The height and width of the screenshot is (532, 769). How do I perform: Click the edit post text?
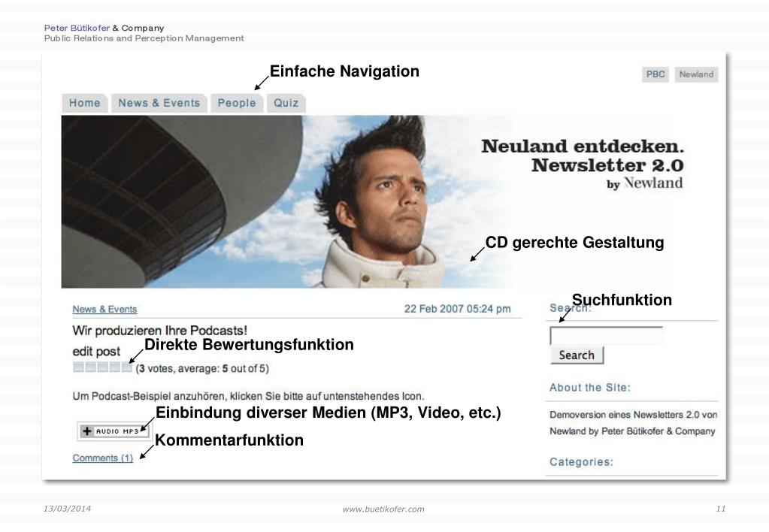[96, 352]
